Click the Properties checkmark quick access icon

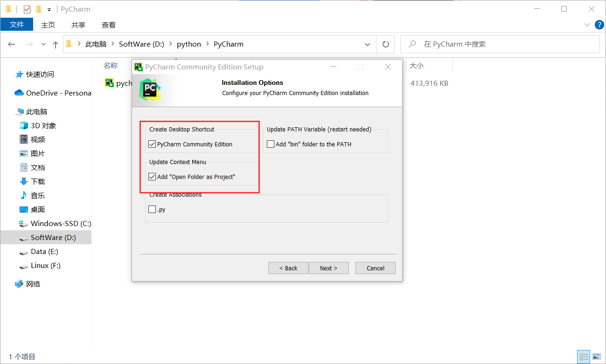(27, 9)
